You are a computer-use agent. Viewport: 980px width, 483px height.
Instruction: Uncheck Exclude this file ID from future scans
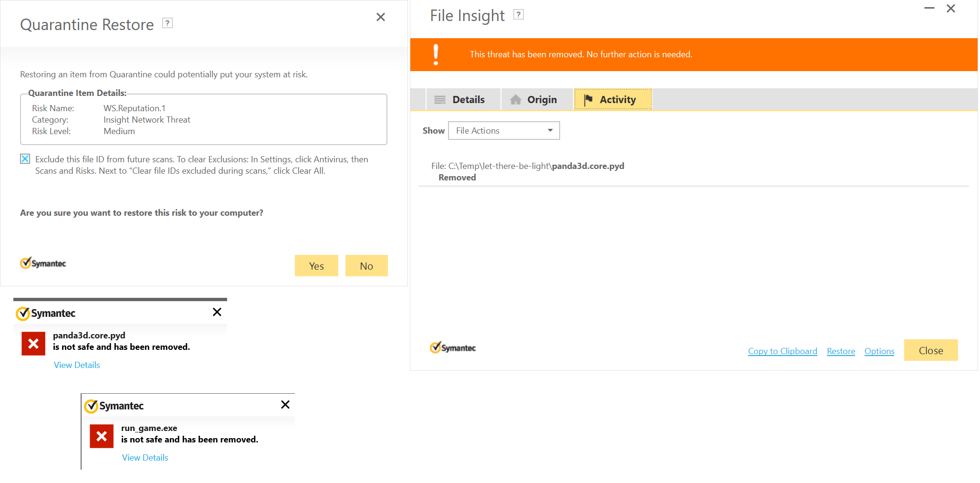pyautogui.click(x=25, y=159)
